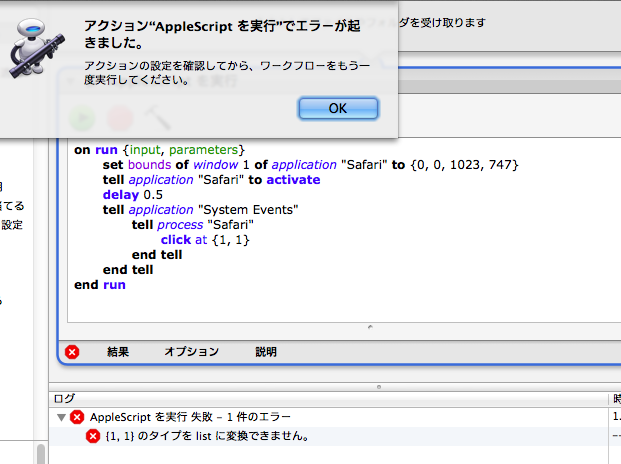
Task: Open the オプション tab
Action: click(191, 352)
